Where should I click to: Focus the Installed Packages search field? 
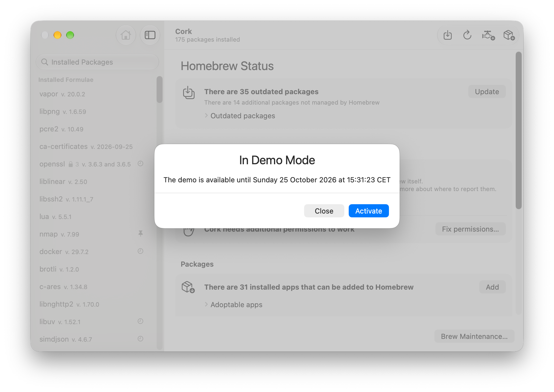click(97, 62)
